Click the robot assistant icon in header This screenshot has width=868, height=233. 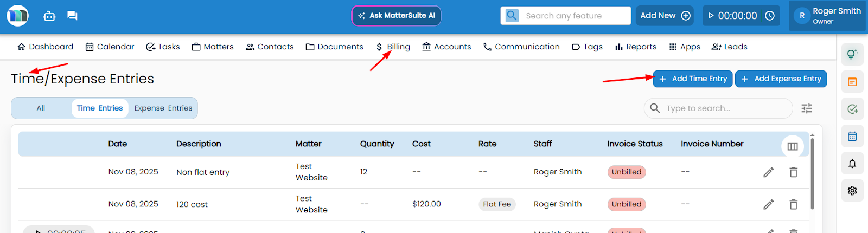[49, 16]
